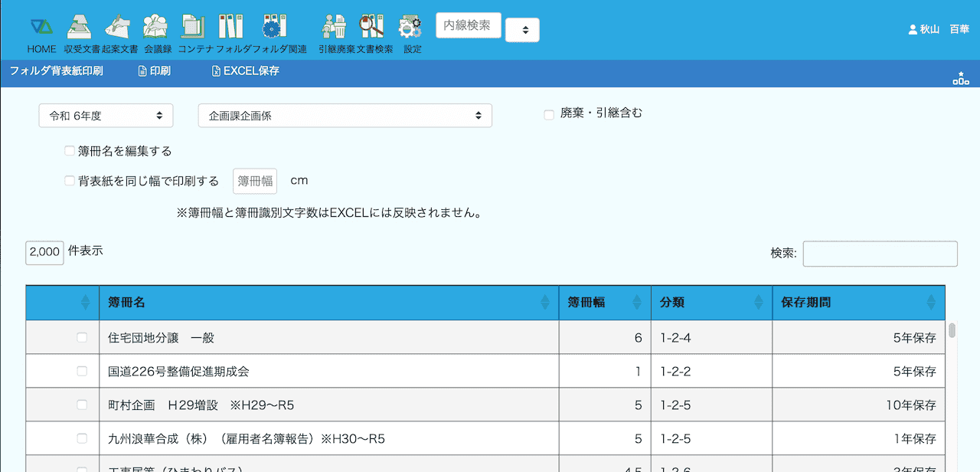Open the HOME icon
This screenshot has width=980, height=472.
41,28
